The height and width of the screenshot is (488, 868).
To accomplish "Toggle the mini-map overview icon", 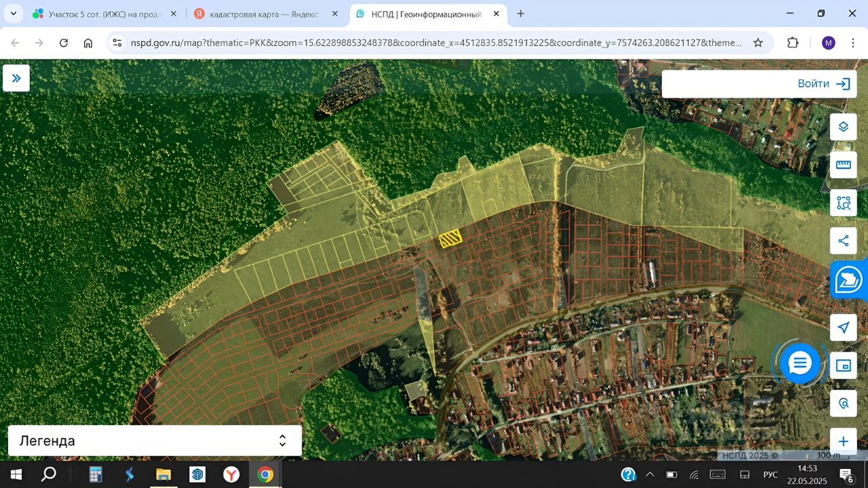I will pyautogui.click(x=844, y=366).
